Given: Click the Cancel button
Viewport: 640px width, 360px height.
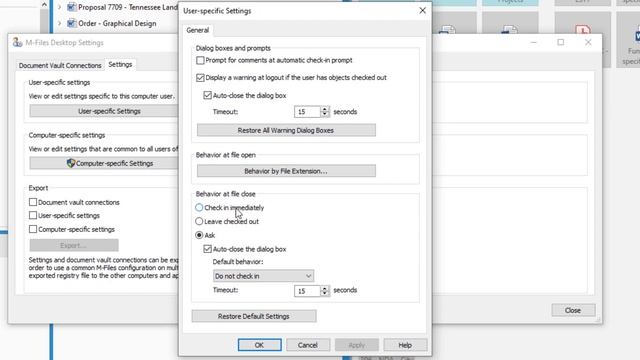Looking at the screenshot, I should click(x=308, y=345).
